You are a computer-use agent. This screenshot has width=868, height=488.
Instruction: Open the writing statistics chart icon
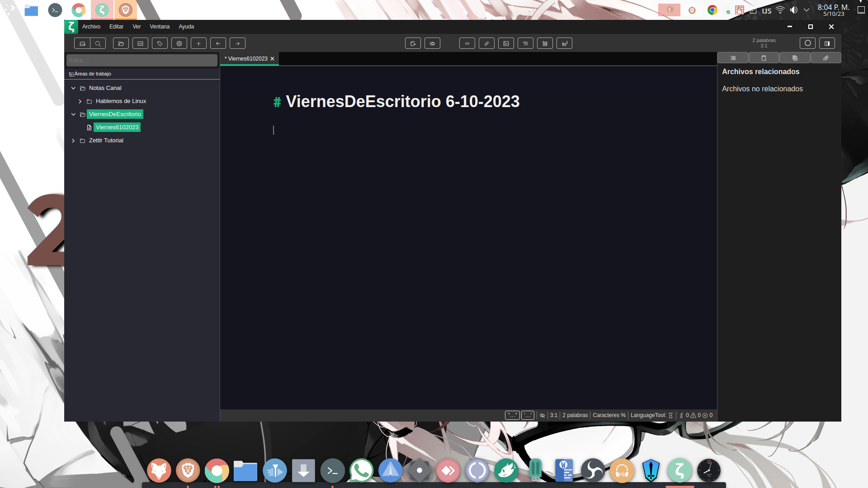coord(140,43)
